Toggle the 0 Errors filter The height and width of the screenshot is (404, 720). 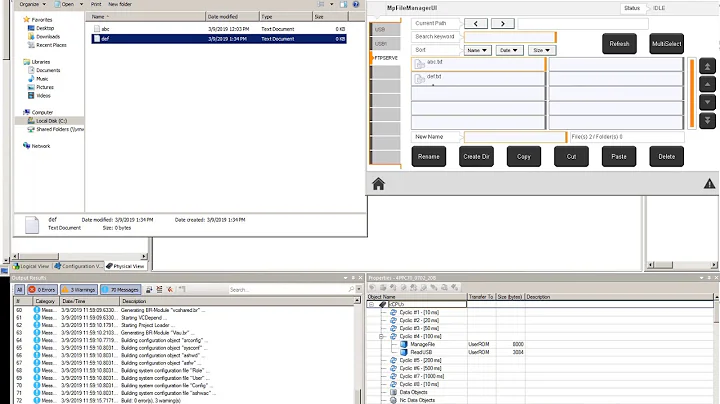pyautogui.click(x=42, y=290)
